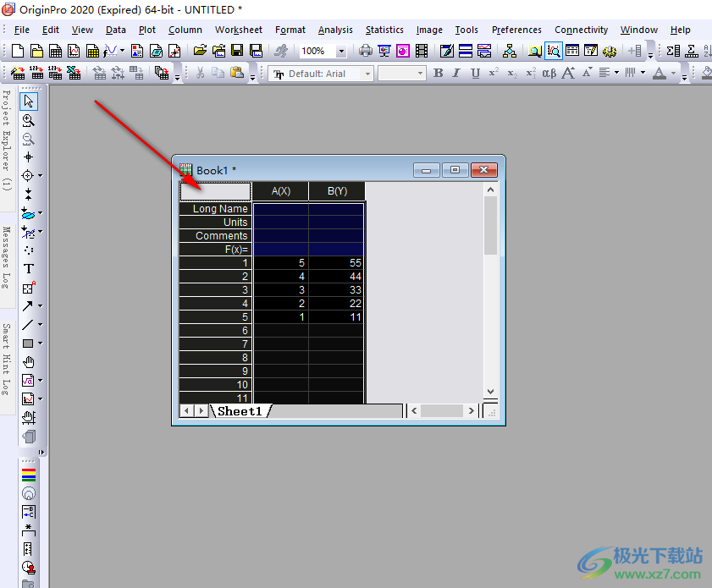Click the Print icon
This screenshot has height=588, width=712.
click(x=366, y=51)
